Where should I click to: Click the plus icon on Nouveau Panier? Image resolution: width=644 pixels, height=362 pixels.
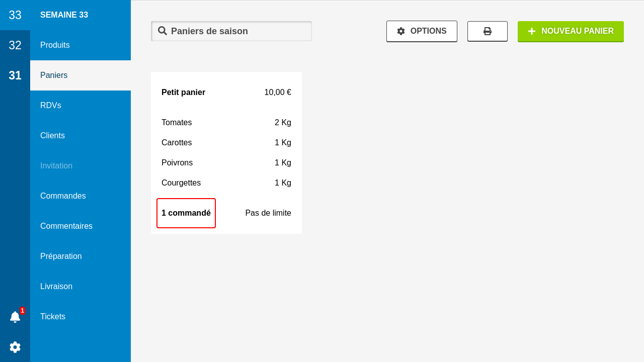coord(532,31)
